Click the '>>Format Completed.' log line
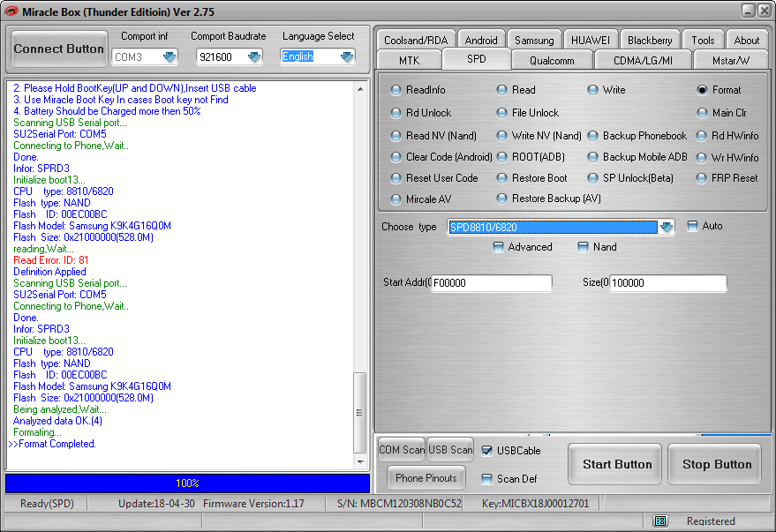The height and width of the screenshot is (532, 776). [x=52, y=444]
